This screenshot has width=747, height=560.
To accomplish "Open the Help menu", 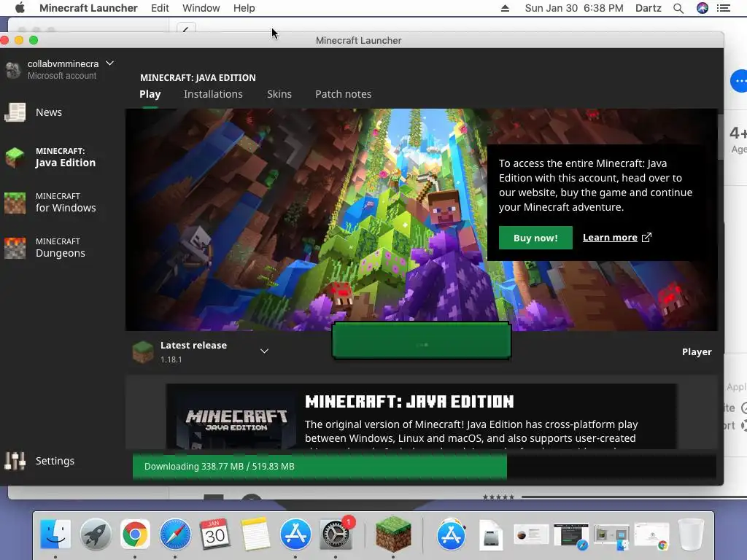I will pyautogui.click(x=244, y=8).
